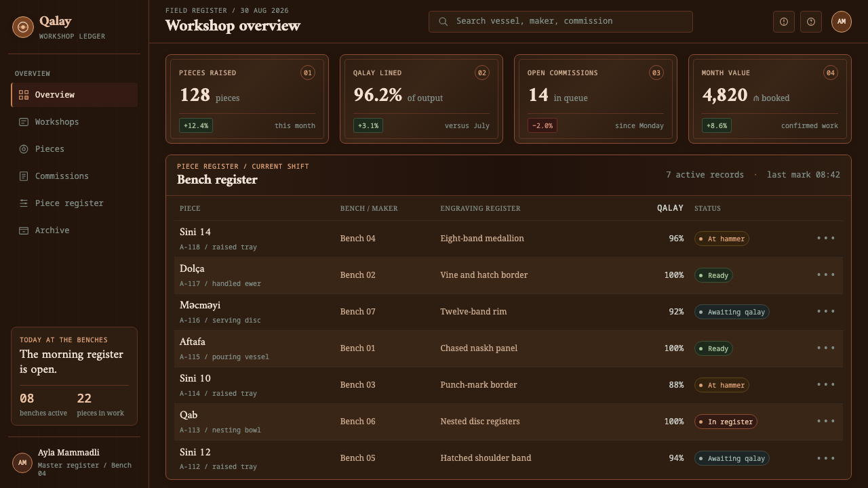
Task: Open Ayla Mammadli profile footer
Action: pos(74,464)
